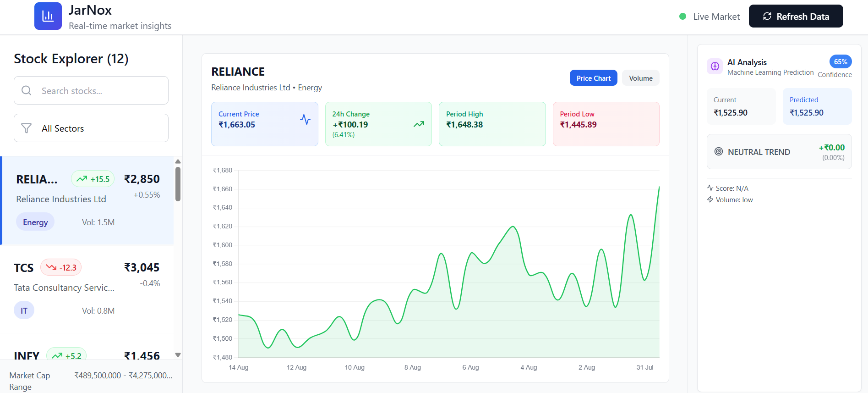Click the 65% confidence badge
Viewport: 868px width, 393px height.
[x=841, y=62]
